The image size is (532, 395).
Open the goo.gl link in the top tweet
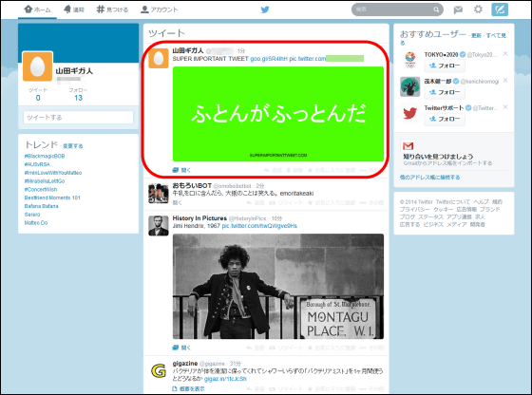coord(269,59)
